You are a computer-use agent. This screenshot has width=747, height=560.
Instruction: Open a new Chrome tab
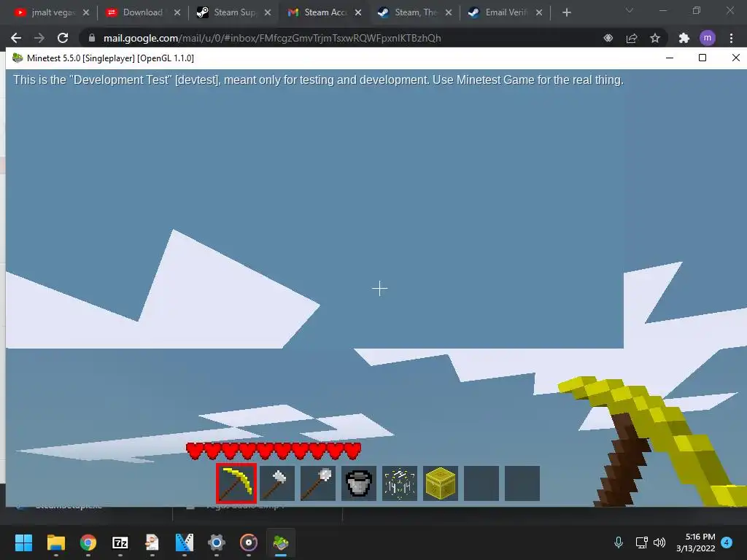[x=566, y=12]
